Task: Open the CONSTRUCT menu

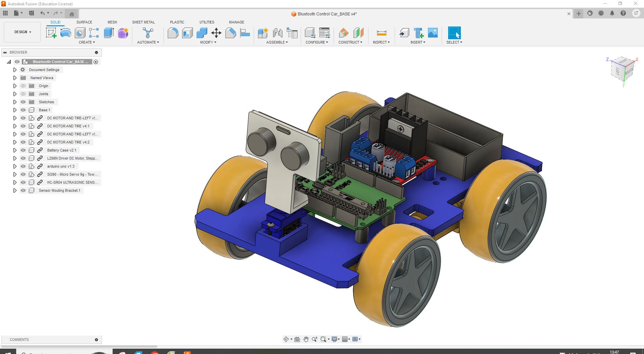Action: coord(350,42)
